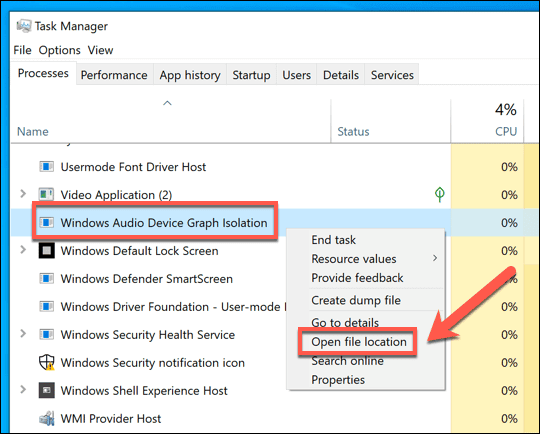Screen dimensions: 540x434
Task: Select the Windows Defender SmartScreen row
Action: coord(275,278)
